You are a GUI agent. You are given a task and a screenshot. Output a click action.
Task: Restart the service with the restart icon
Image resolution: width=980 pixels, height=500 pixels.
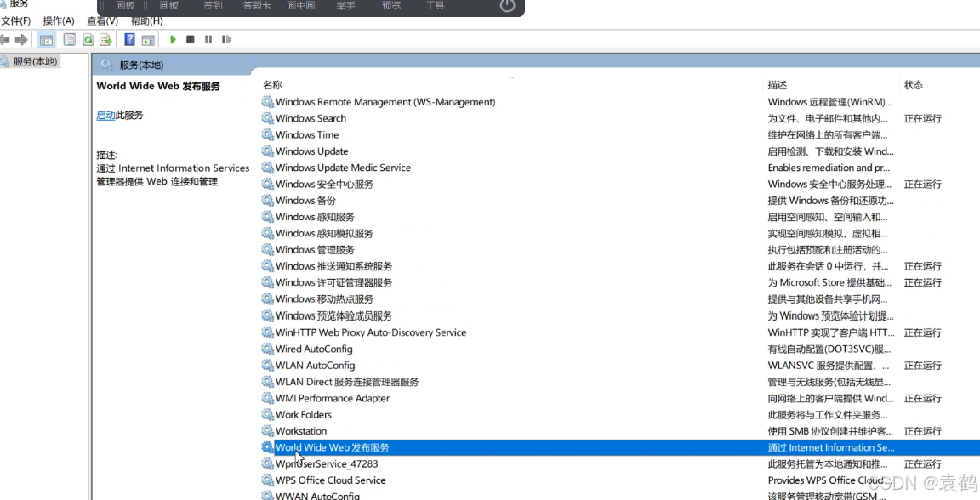tap(226, 39)
